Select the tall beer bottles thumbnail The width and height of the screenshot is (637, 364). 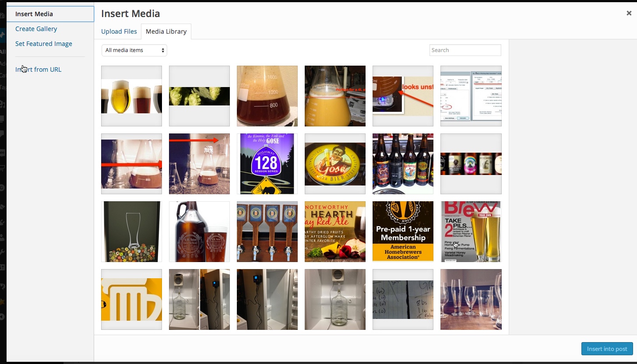coord(403,164)
